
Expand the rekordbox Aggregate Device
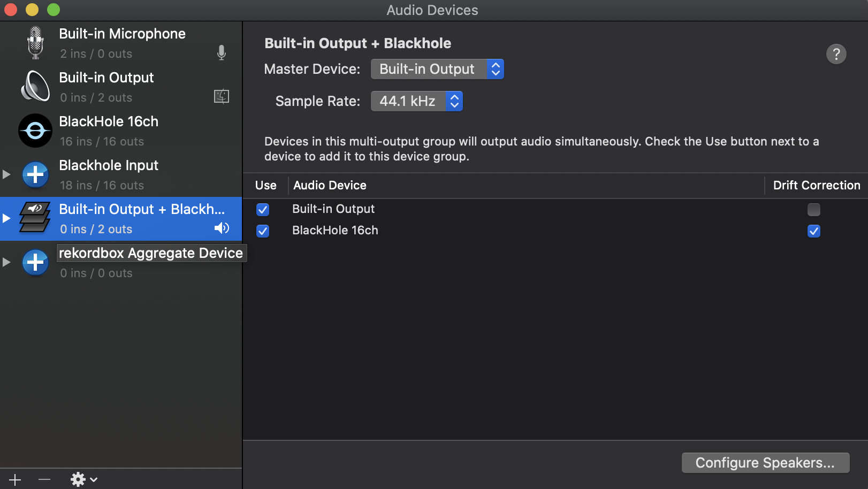(x=6, y=262)
